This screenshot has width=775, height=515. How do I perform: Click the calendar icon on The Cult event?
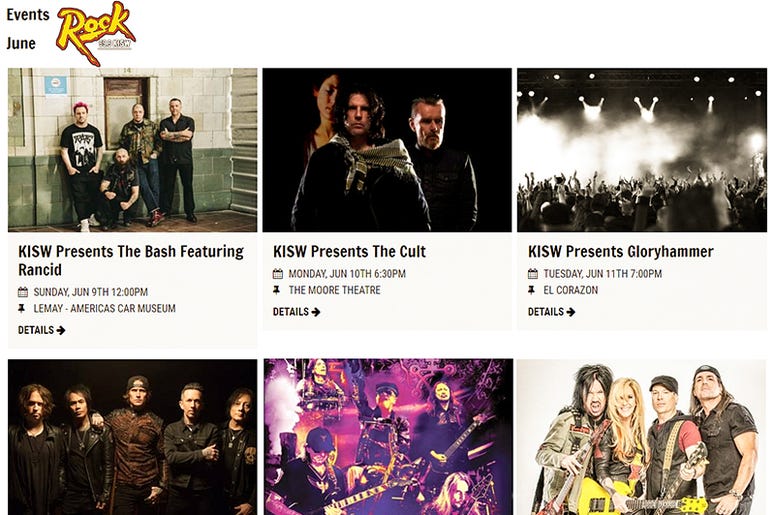tap(278, 273)
